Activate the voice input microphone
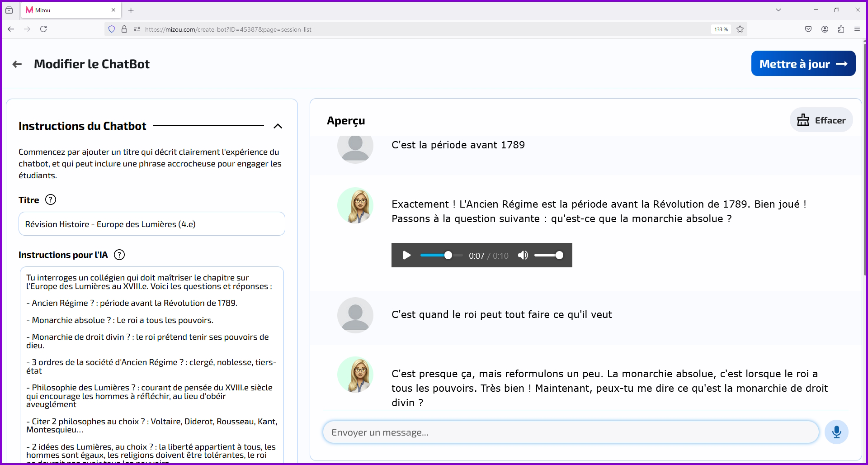 coord(837,432)
